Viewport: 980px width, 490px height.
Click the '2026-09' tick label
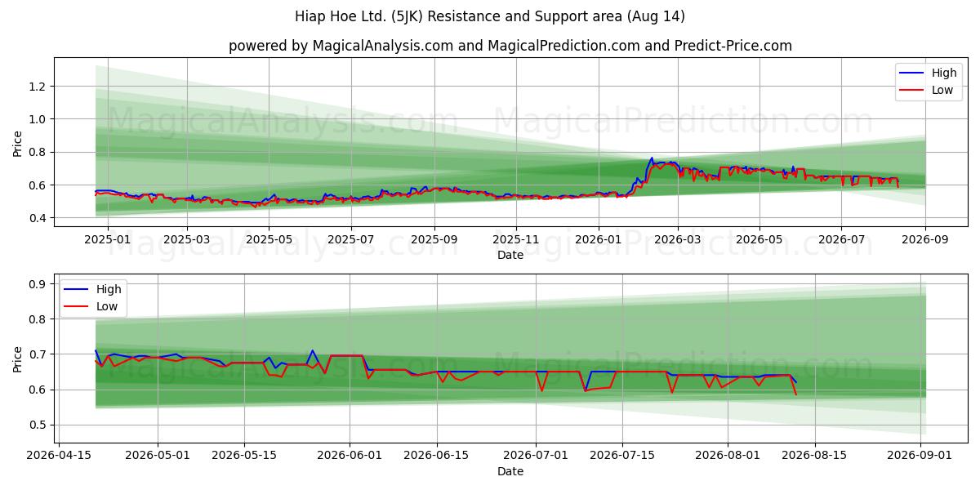[925, 239]
